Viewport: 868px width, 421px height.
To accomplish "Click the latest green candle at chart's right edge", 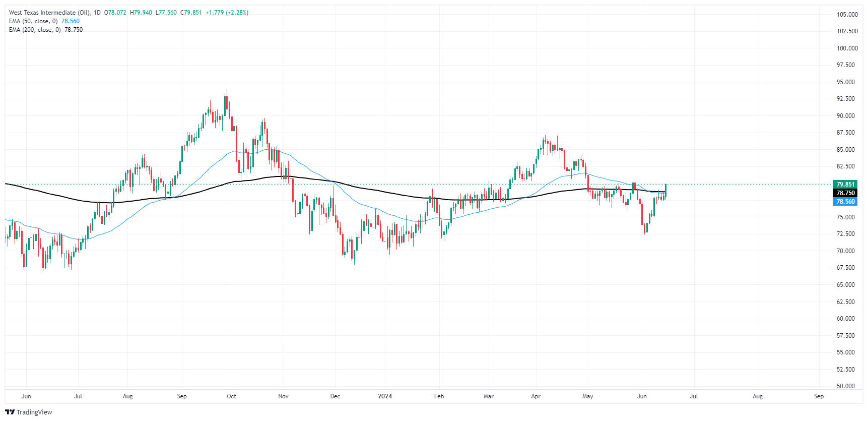I will coord(666,190).
